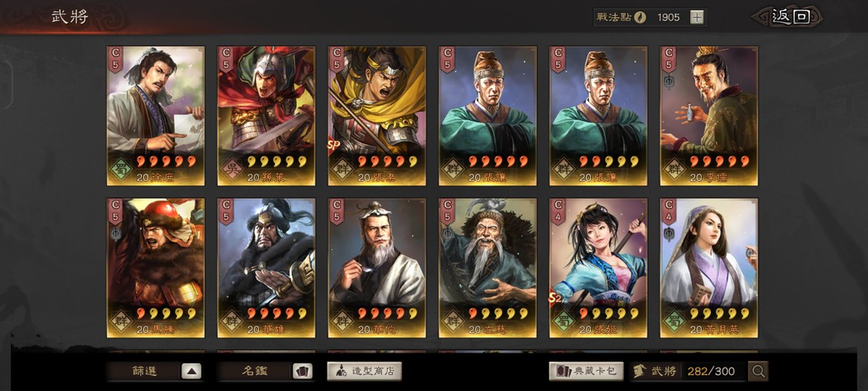The image size is (868, 391).
Task: Open the 篩選 filter menu label
Action: pos(144,371)
